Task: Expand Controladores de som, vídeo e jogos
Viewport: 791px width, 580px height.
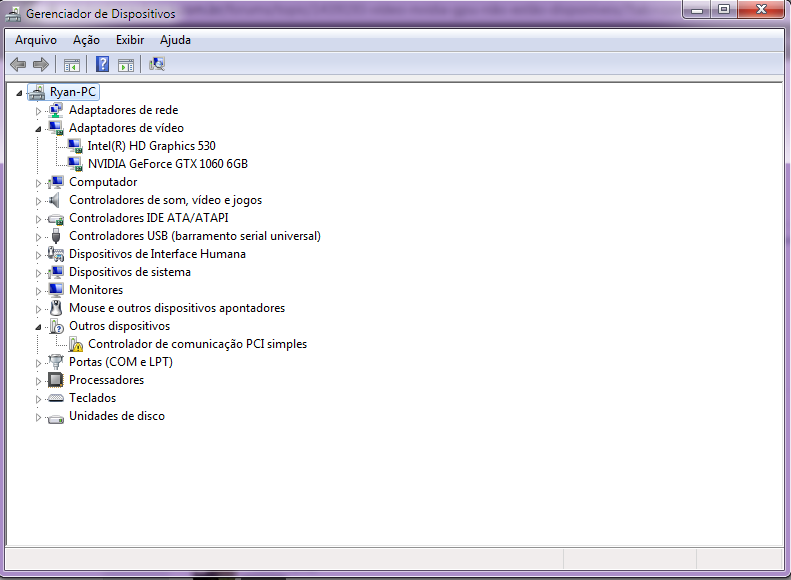Action: point(38,201)
